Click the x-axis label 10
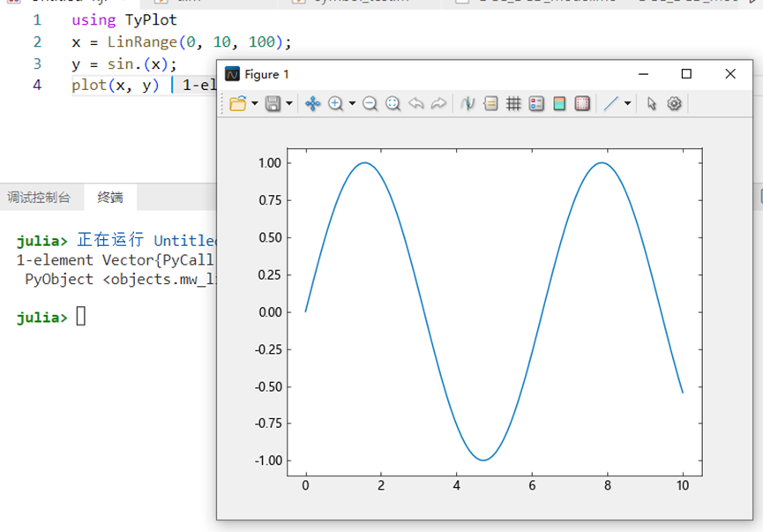The height and width of the screenshot is (532, 763). click(x=683, y=485)
